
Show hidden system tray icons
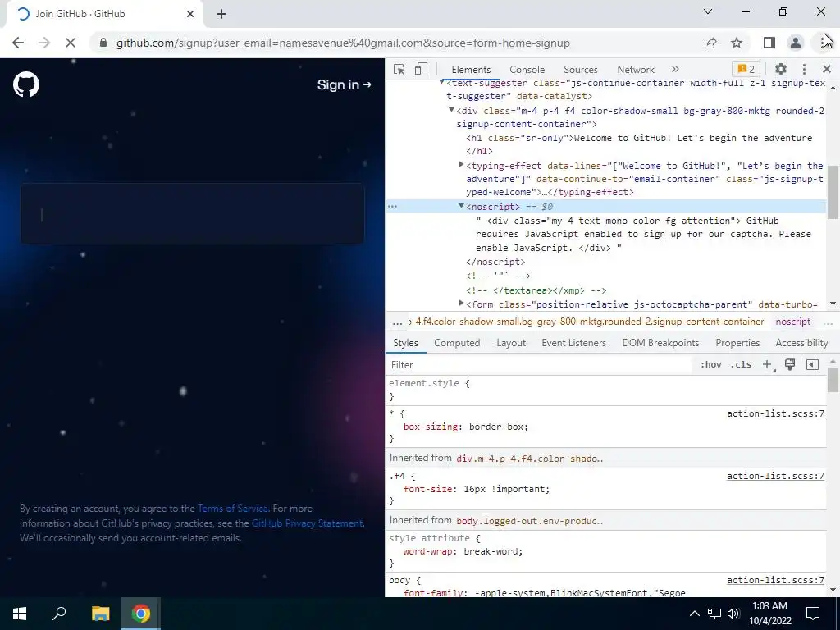tap(694, 614)
